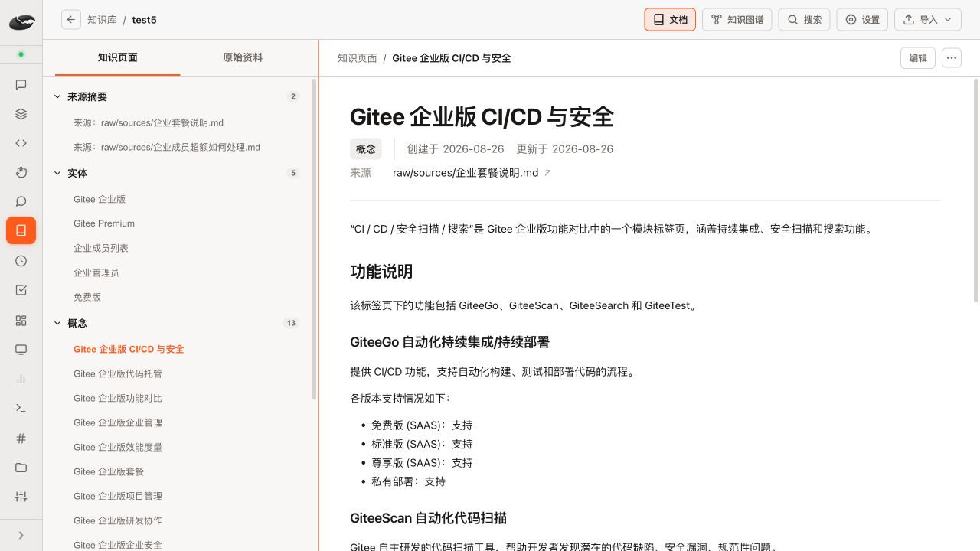Screen dimensions: 980x551
Task: Click the 更新于 2026-08-26 date text
Action: [x=565, y=149]
